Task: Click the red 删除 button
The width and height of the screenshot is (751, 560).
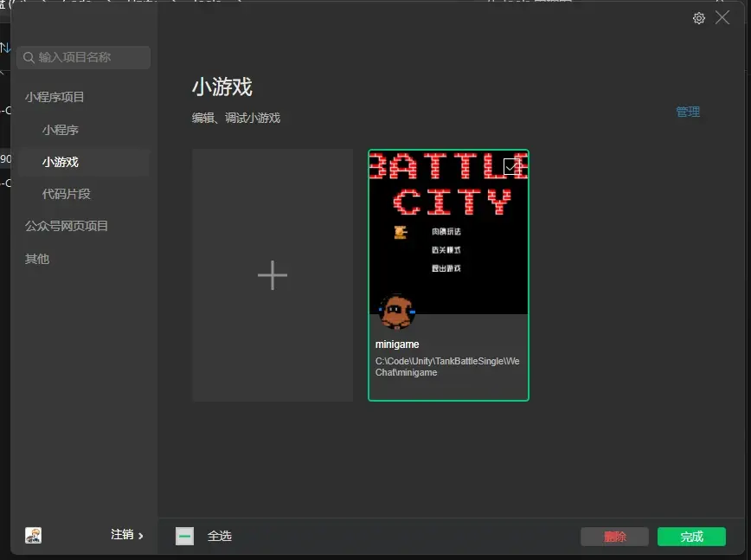Action: (614, 537)
